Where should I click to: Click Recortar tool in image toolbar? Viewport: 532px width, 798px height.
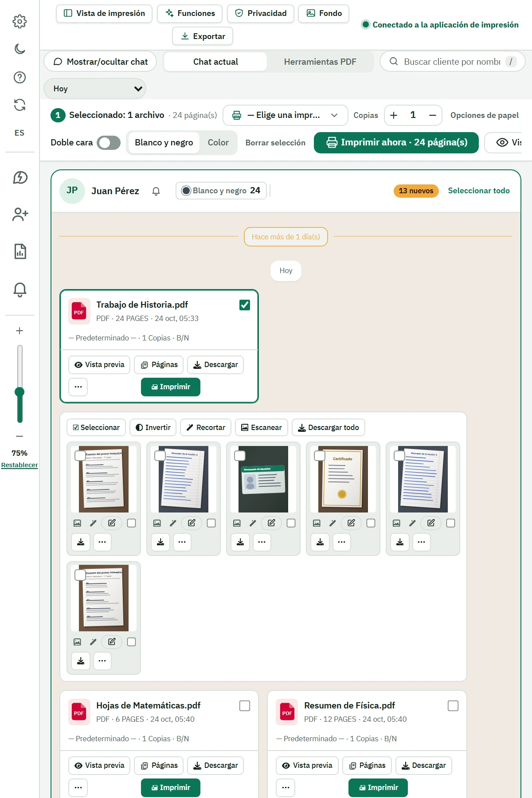(x=206, y=427)
